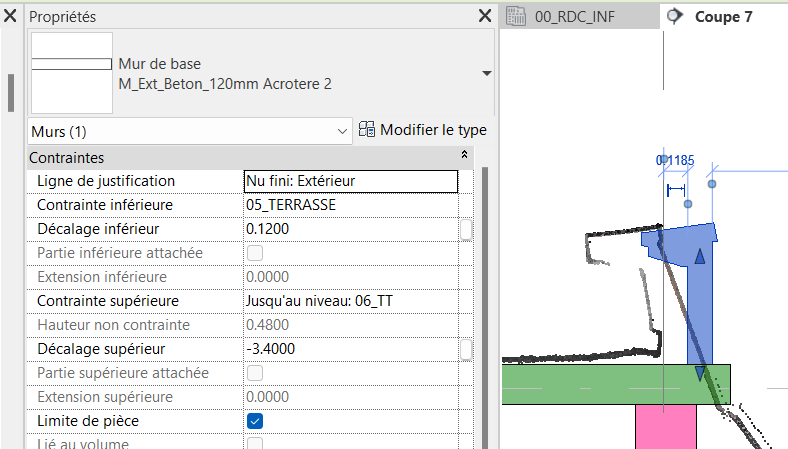Close the Propriétés panel

click(x=484, y=16)
